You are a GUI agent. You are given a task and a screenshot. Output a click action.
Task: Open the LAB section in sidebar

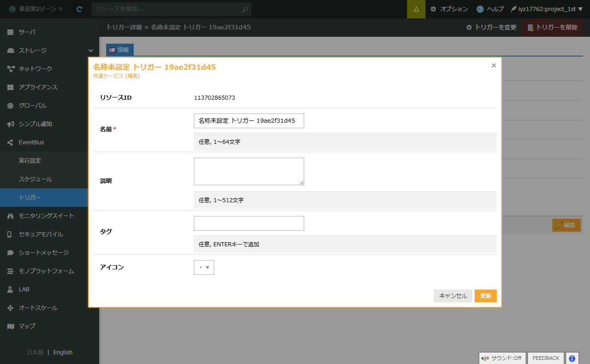(x=24, y=290)
